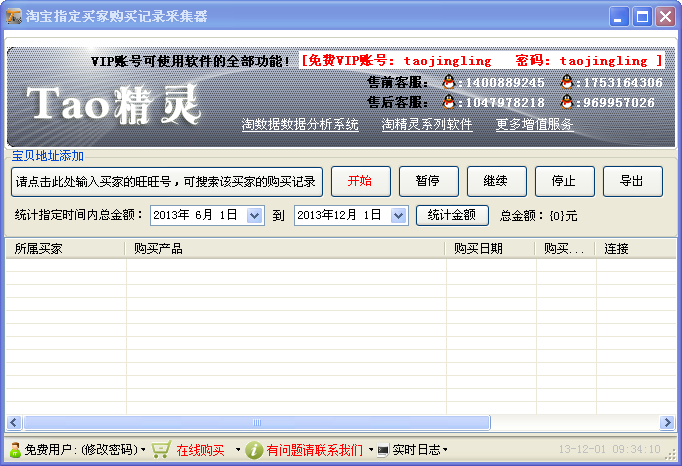Viewport: 682px width, 466px height.
Task: Click the red 开始 start button
Action: (361, 181)
